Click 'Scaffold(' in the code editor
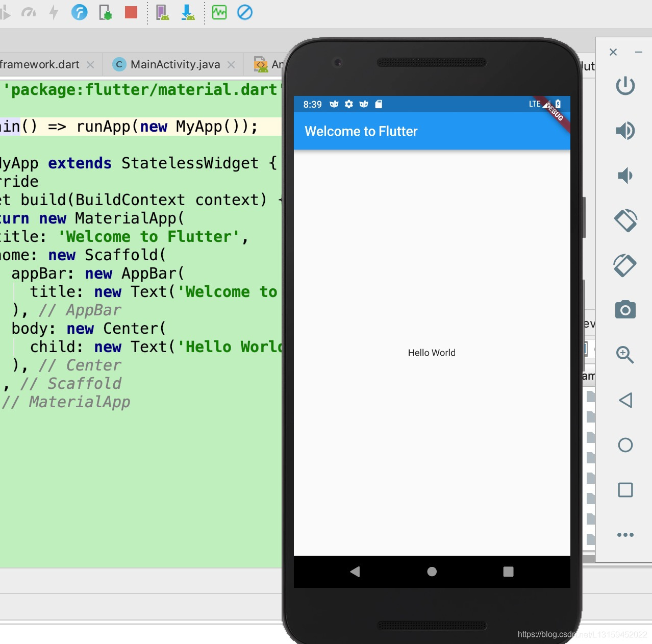 pyautogui.click(x=125, y=255)
